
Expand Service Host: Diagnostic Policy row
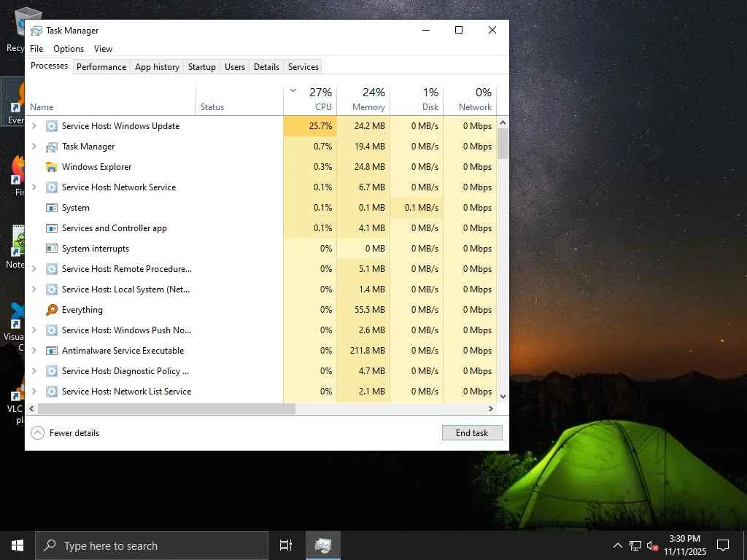pos(34,371)
